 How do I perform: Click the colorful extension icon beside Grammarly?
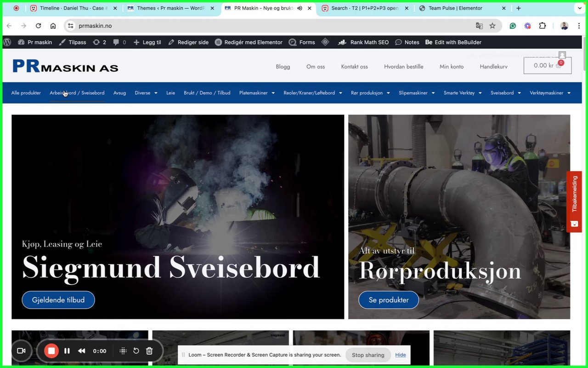click(x=528, y=26)
